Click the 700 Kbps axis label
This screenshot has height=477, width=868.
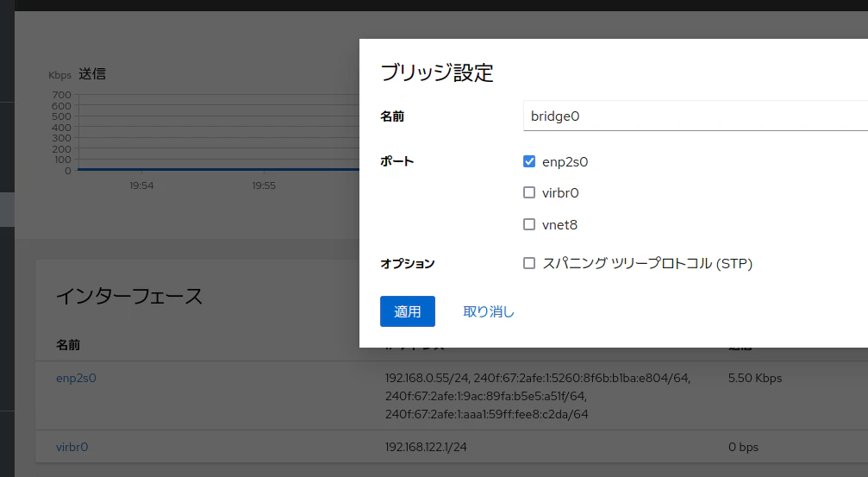click(x=61, y=95)
